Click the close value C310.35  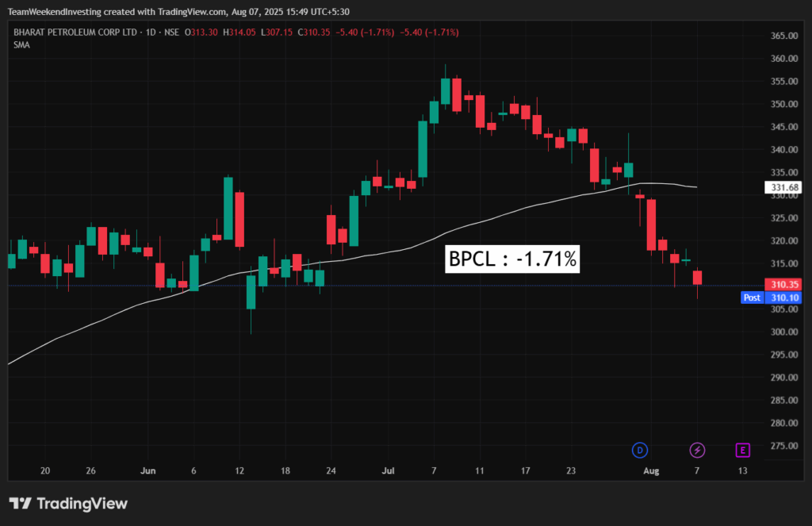(314, 32)
